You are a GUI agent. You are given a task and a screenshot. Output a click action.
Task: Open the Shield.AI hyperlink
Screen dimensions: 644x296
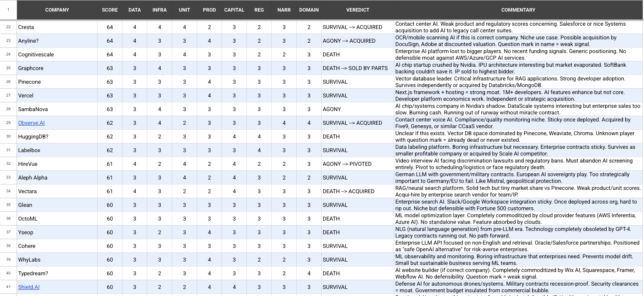[x=29, y=287]
